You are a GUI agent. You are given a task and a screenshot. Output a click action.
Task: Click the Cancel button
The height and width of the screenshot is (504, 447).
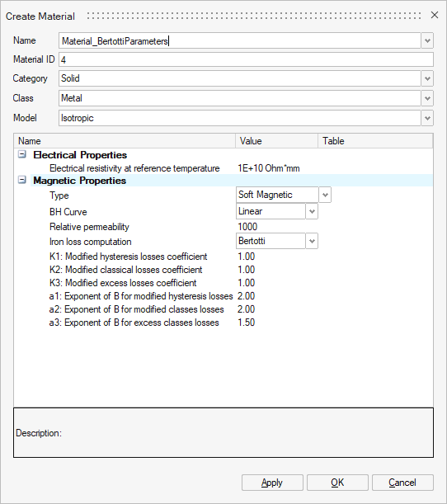[x=402, y=483]
